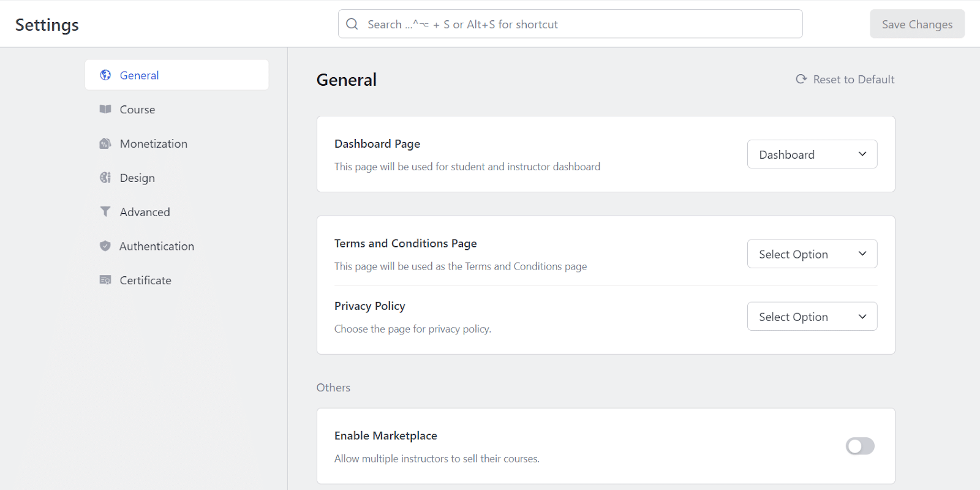
Task: Open the Dashboard Page dropdown
Action: tap(812, 154)
